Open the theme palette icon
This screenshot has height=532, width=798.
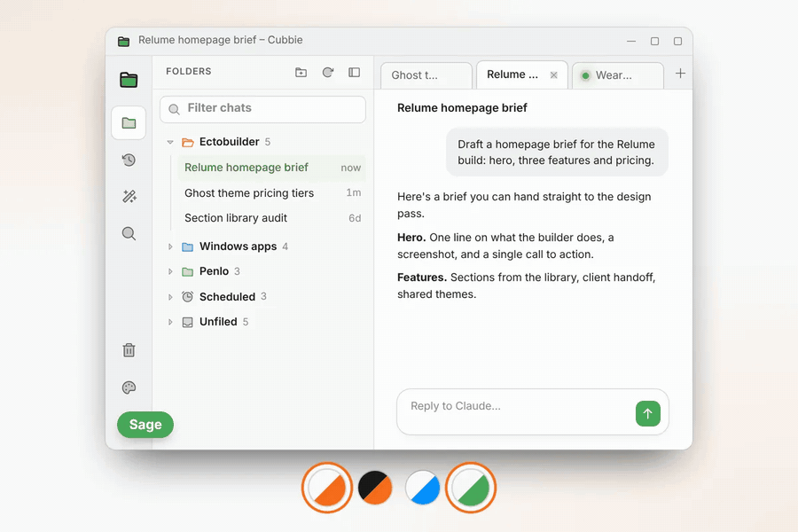click(129, 388)
